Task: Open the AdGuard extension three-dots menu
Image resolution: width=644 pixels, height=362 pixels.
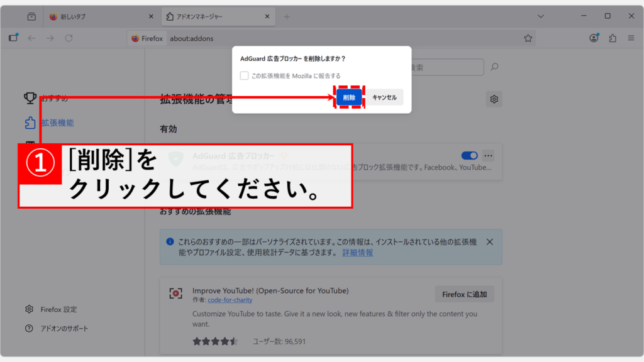Action: point(488,156)
